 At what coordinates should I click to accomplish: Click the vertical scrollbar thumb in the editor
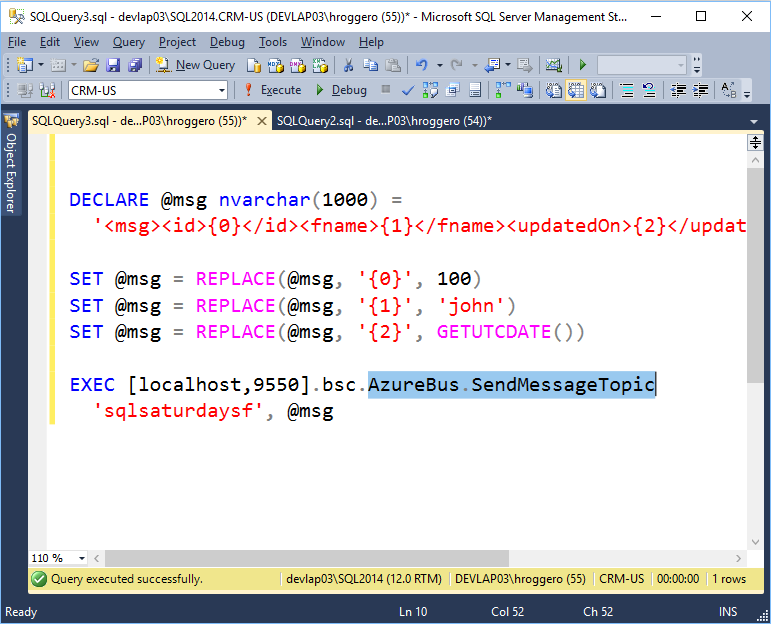click(x=755, y=275)
